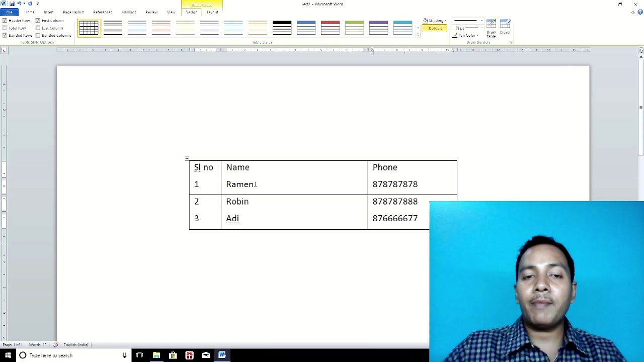Image resolution: width=644 pixels, height=362 pixels.
Task: Toggle the Banded Columns checkbox
Action: pos(38,35)
